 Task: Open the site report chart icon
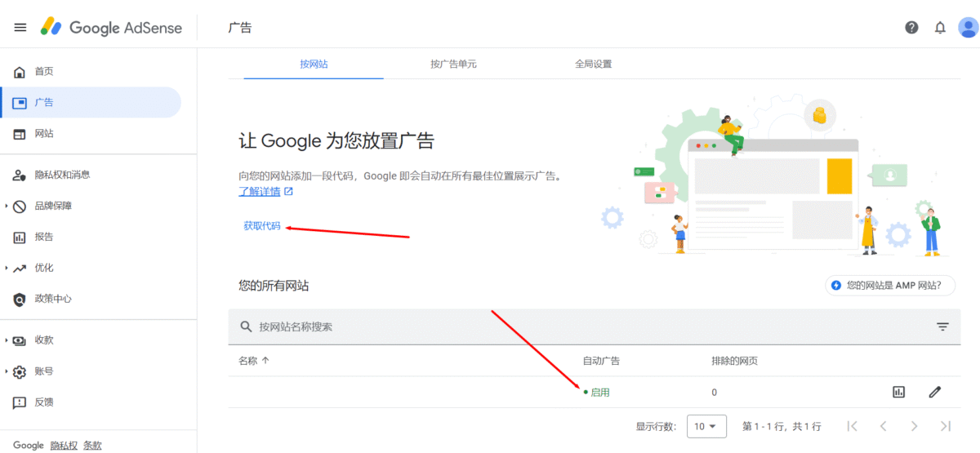[x=898, y=392]
